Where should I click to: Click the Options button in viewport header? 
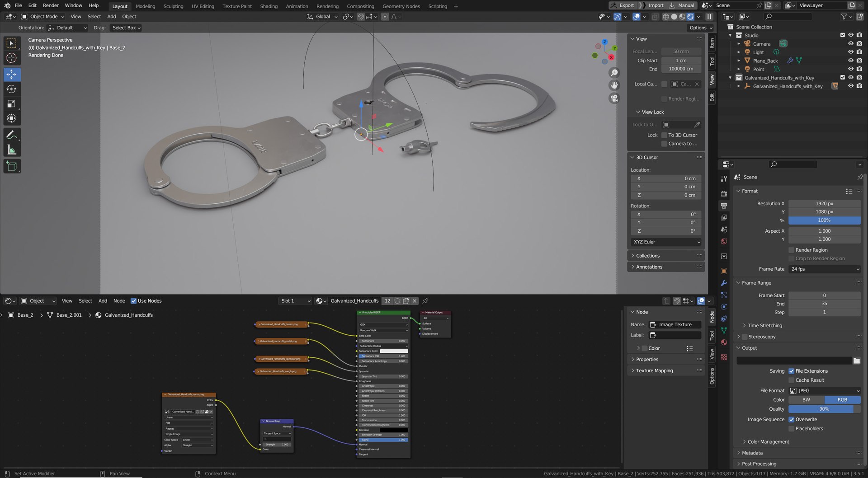[x=700, y=28]
